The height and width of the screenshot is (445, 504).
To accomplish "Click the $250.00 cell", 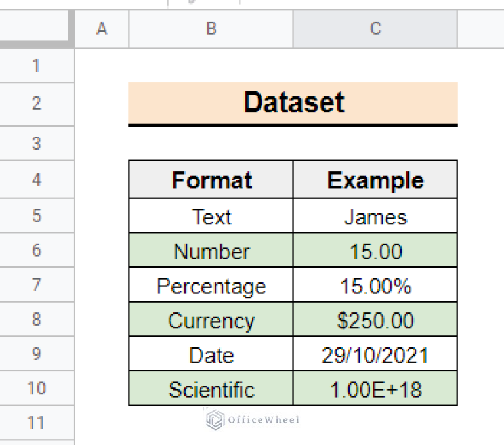I will (375, 320).
